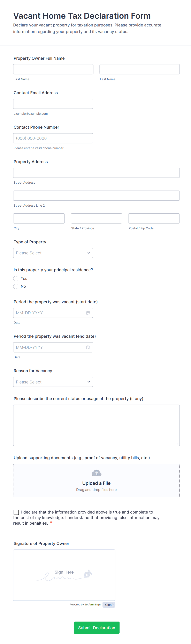Click the property status description text area
Screen dimensions: 191x644
click(x=96, y=425)
